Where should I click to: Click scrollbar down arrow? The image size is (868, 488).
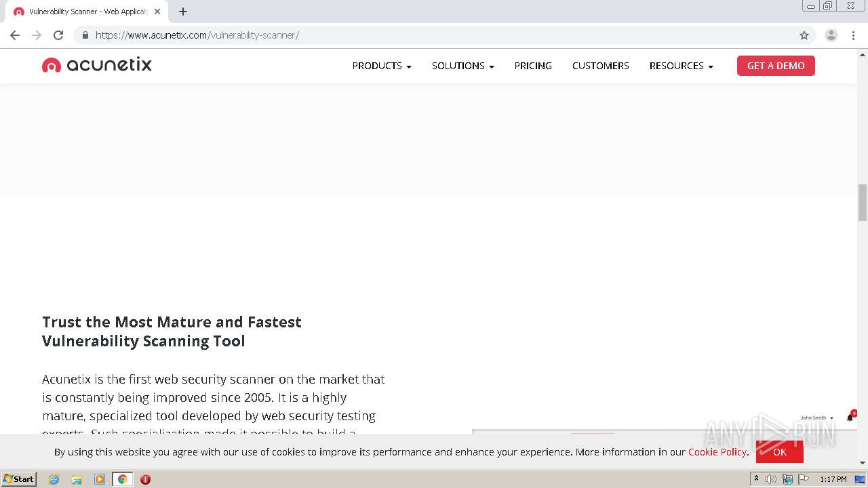tap(863, 463)
